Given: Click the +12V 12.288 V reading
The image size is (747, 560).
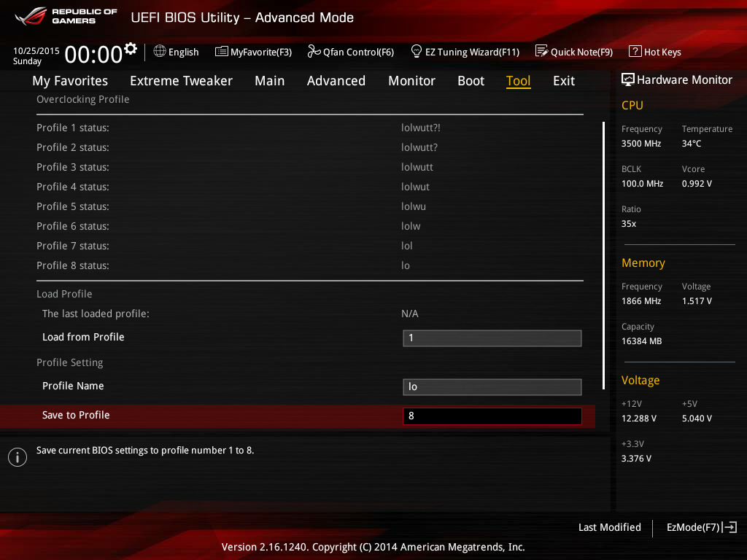Looking at the screenshot, I should 639,418.
